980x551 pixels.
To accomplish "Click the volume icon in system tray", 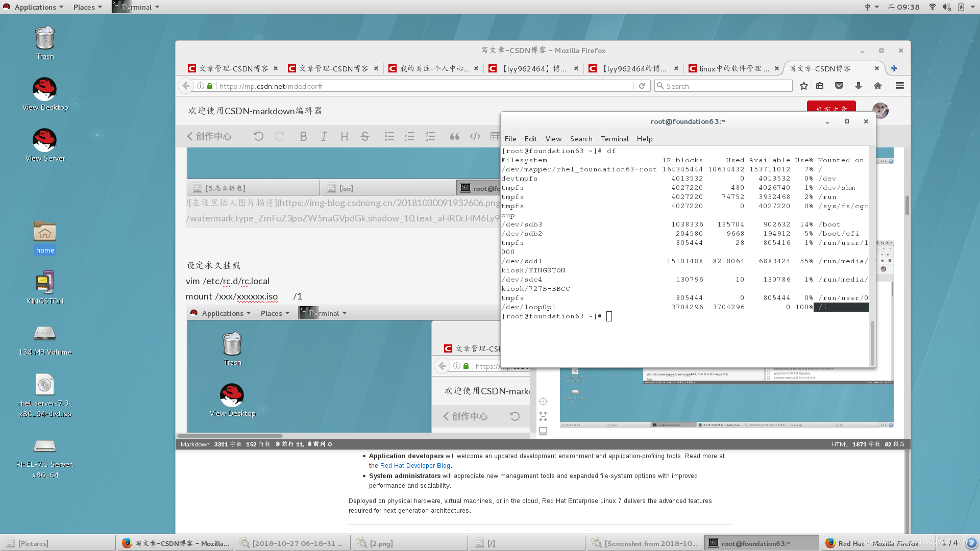I will coord(946,7).
